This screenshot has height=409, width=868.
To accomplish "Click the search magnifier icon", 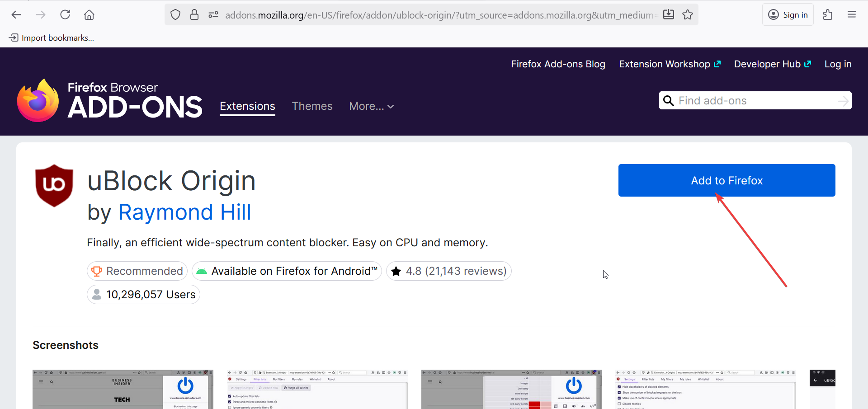I will coord(669,100).
